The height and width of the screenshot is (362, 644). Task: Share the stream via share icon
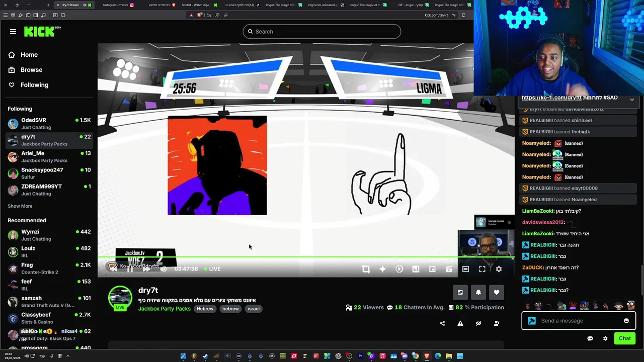coord(442,323)
